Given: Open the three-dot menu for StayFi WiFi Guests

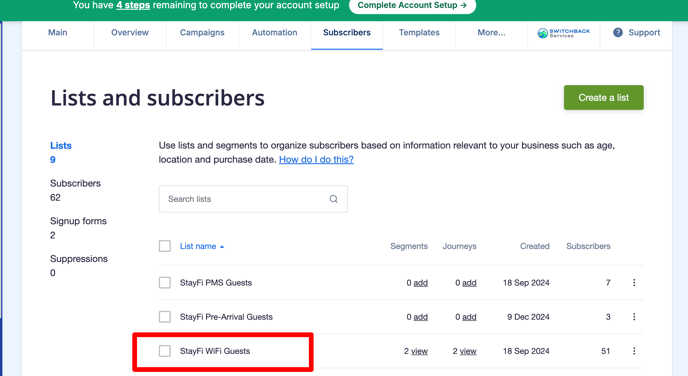Looking at the screenshot, I should click(x=634, y=351).
